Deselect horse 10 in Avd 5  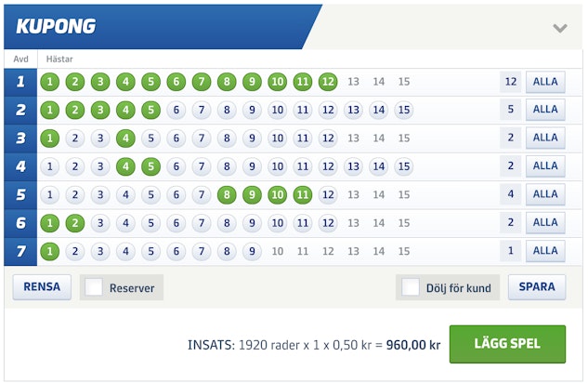[x=277, y=194]
